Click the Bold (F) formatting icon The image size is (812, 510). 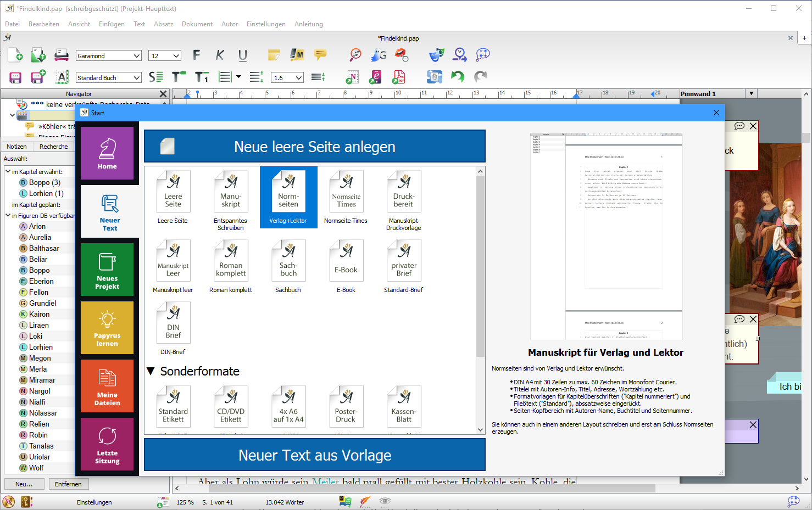point(196,55)
